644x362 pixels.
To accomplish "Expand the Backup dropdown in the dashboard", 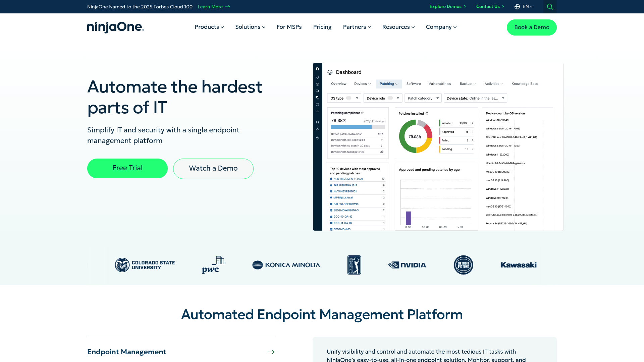I will (x=468, y=84).
